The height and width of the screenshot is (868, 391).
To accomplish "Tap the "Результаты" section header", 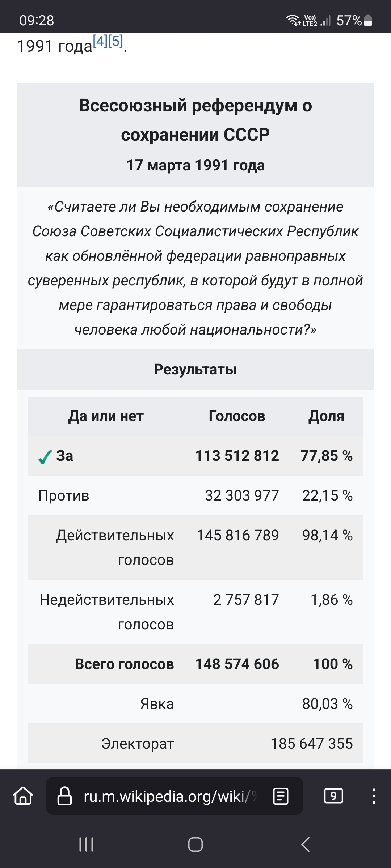I will 195,369.
